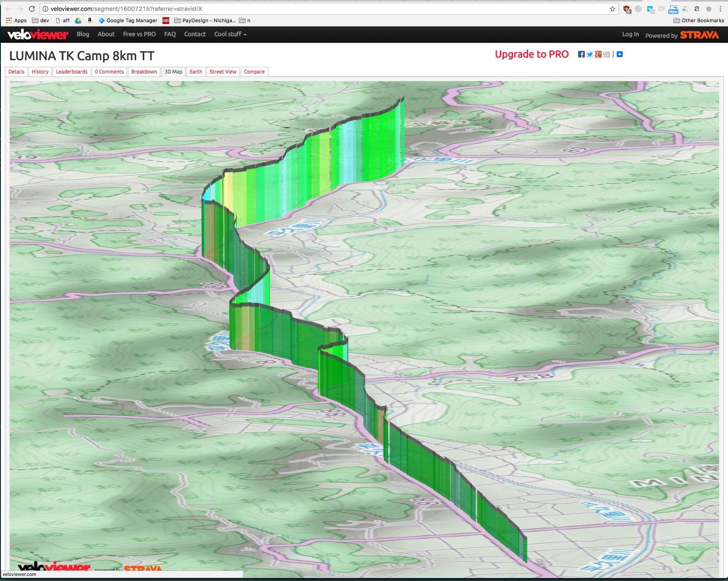Click Log In in the navbar
This screenshot has height=581, width=728.
(630, 34)
